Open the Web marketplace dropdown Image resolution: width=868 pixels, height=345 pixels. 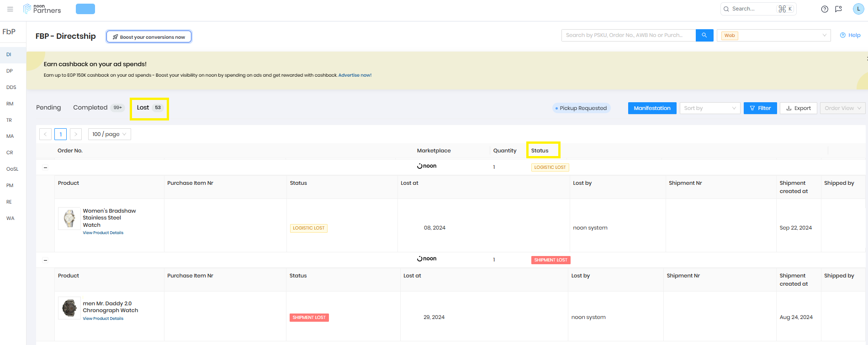coord(774,35)
